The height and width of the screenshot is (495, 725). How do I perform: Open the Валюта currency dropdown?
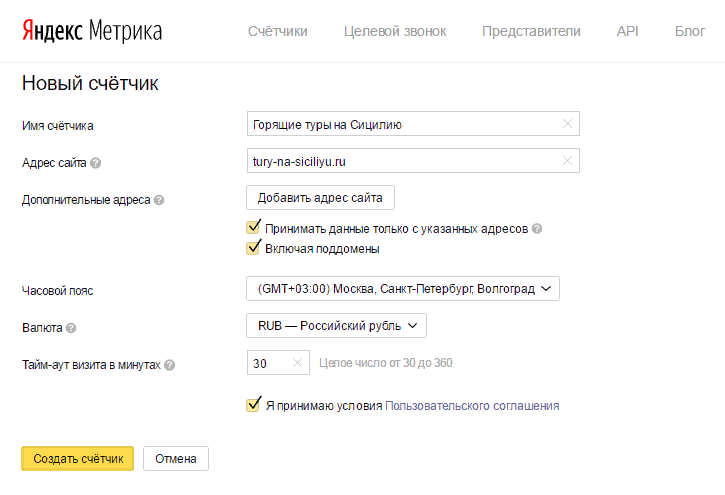(x=336, y=326)
